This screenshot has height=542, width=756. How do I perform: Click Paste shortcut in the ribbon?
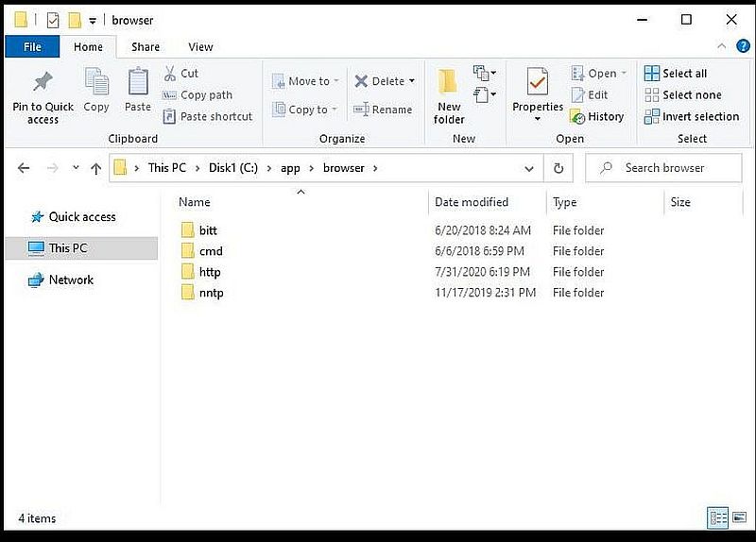(208, 116)
